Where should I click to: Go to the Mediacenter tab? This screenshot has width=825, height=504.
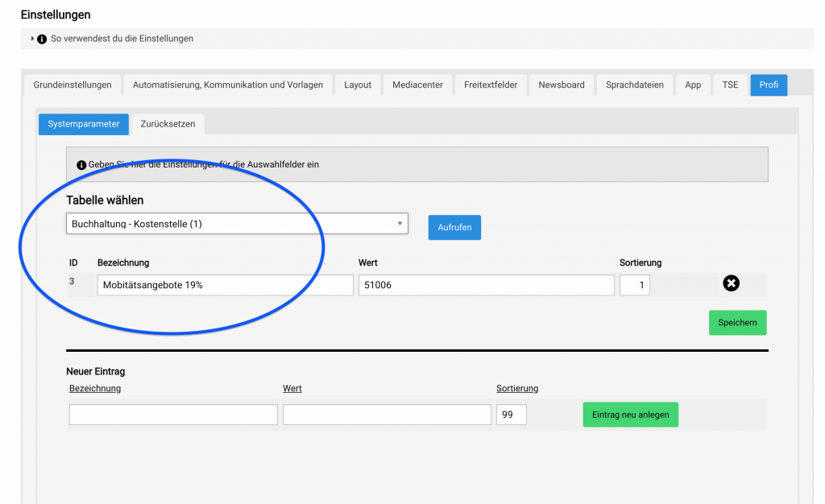click(x=417, y=85)
